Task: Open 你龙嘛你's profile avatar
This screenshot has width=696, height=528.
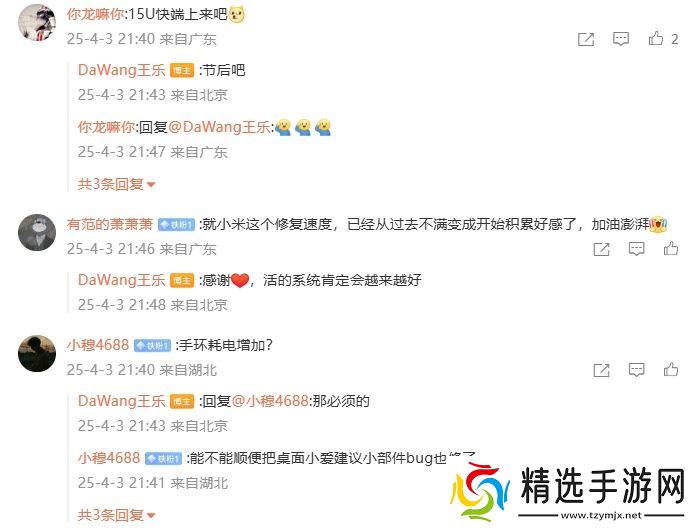Action: pyautogui.click(x=37, y=22)
